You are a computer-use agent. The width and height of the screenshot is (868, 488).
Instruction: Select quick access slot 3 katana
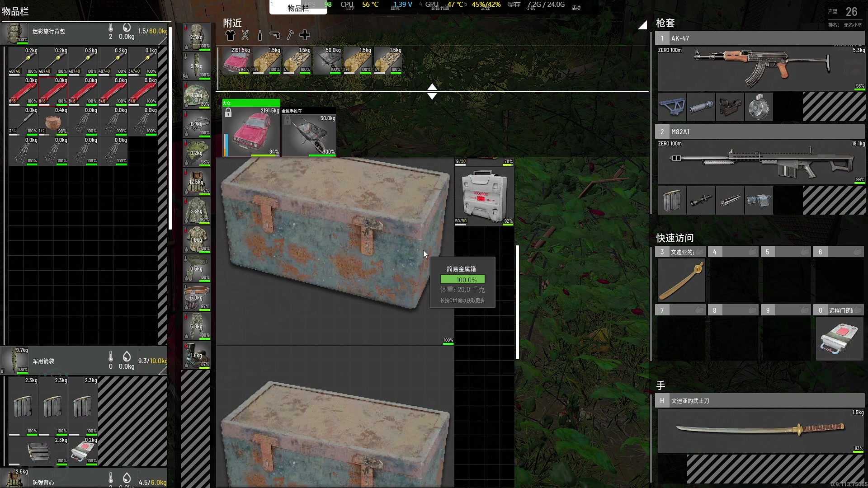click(680, 281)
